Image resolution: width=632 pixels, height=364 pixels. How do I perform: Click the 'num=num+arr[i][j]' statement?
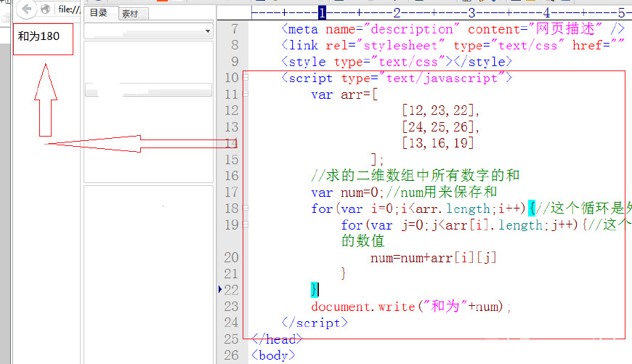433,258
